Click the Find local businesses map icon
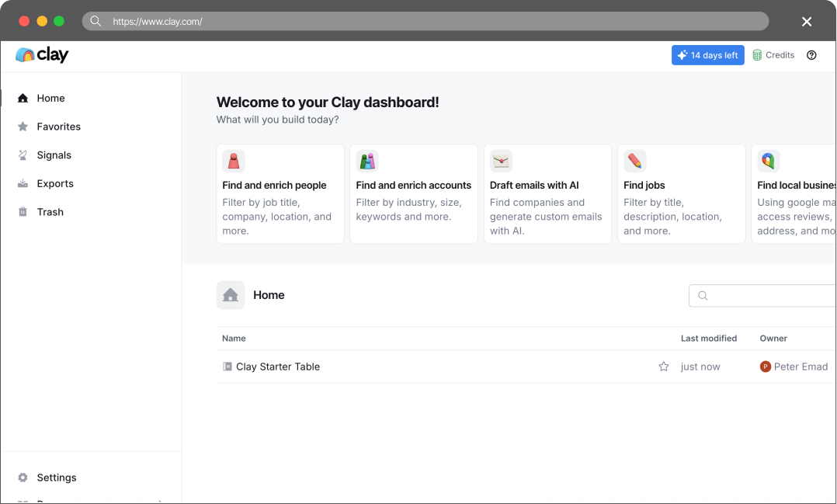This screenshot has height=504, width=837. (769, 161)
